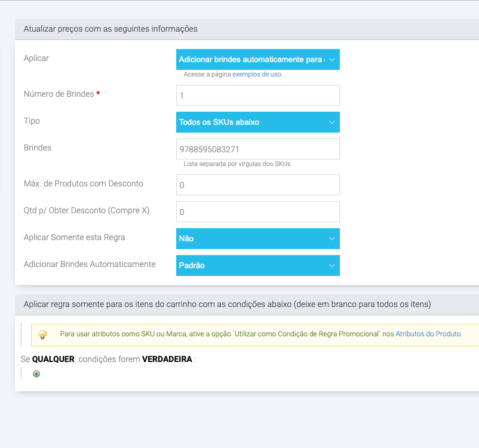Viewport: 479px width, 448px height.
Task: Click the Qtd p/ Obter Desconto field
Action: pyautogui.click(x=257, y=212)
